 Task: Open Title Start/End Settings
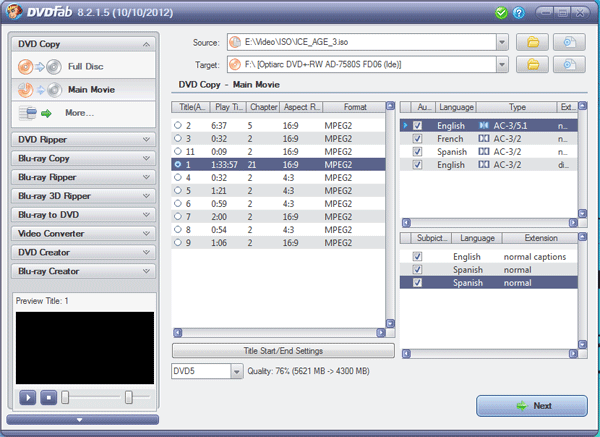coord(283,351)
